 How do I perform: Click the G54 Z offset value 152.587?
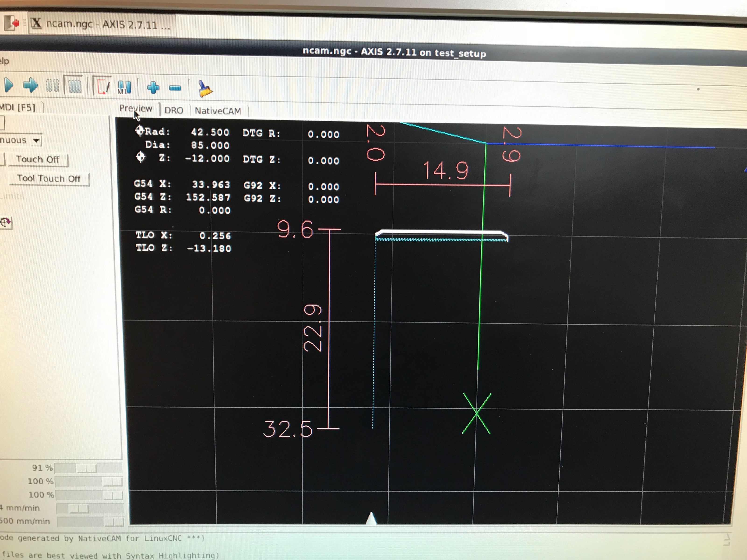[x=208, y=197]
